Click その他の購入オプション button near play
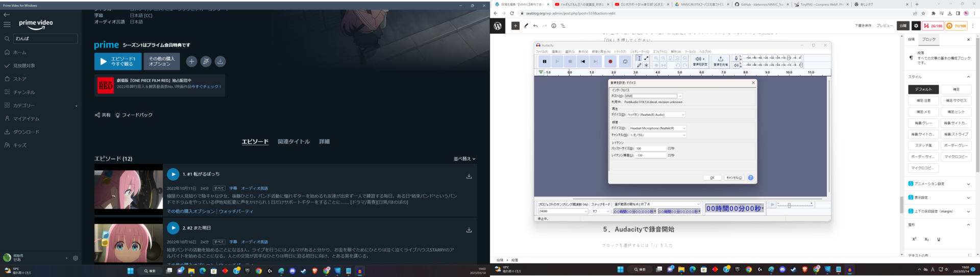The height and width of the screenshot is (277, 980). pos(162,61)
